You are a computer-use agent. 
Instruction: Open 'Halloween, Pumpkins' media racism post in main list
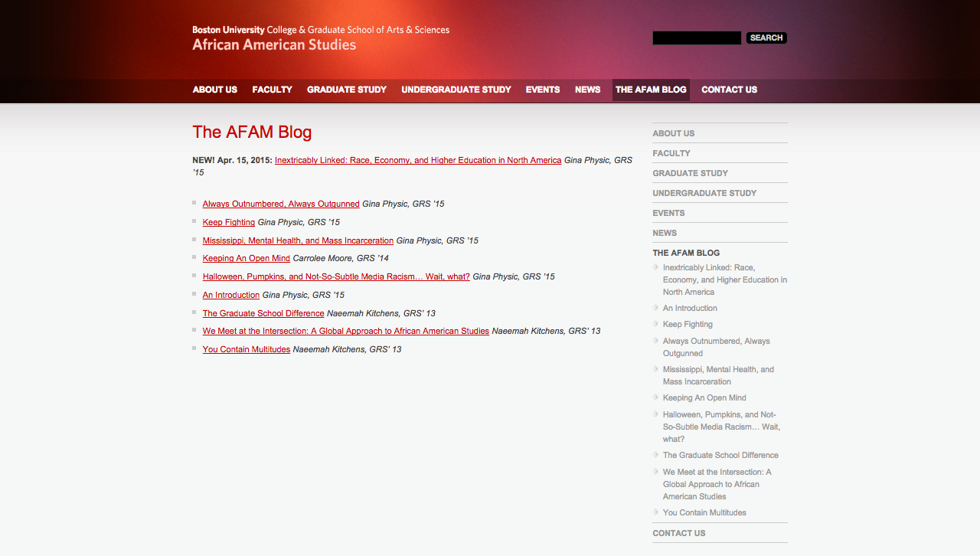tap(336, 277)
